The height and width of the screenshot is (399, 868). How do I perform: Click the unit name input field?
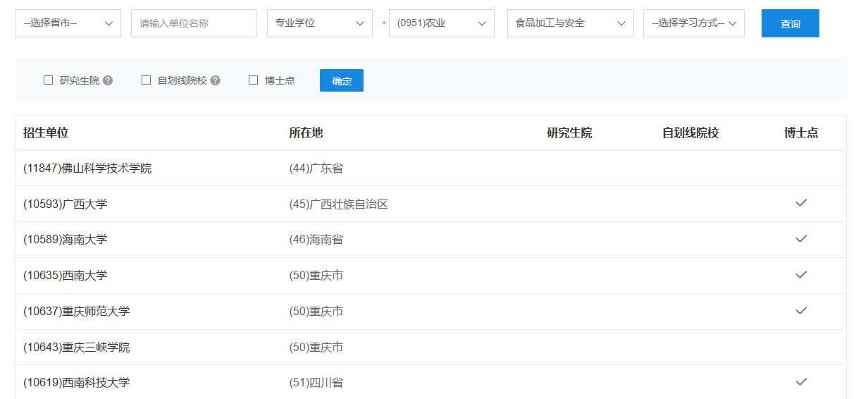coord(194,23)
